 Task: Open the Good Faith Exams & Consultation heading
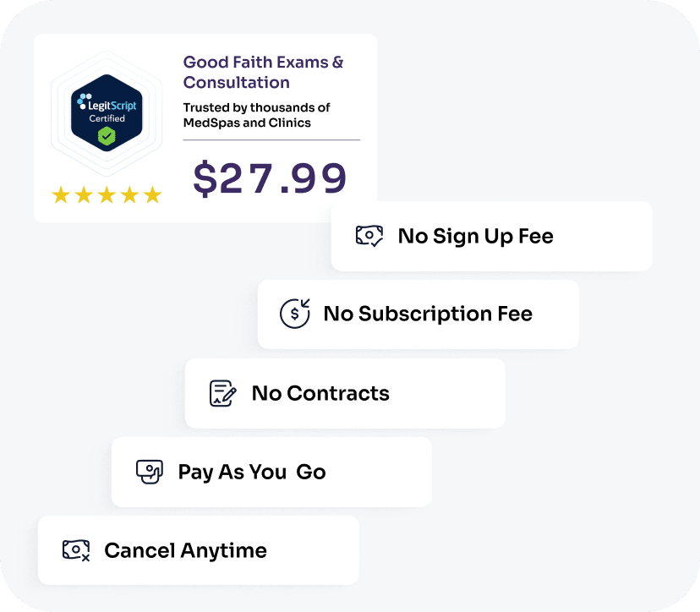pyautogui.click(x=263, y=72)
